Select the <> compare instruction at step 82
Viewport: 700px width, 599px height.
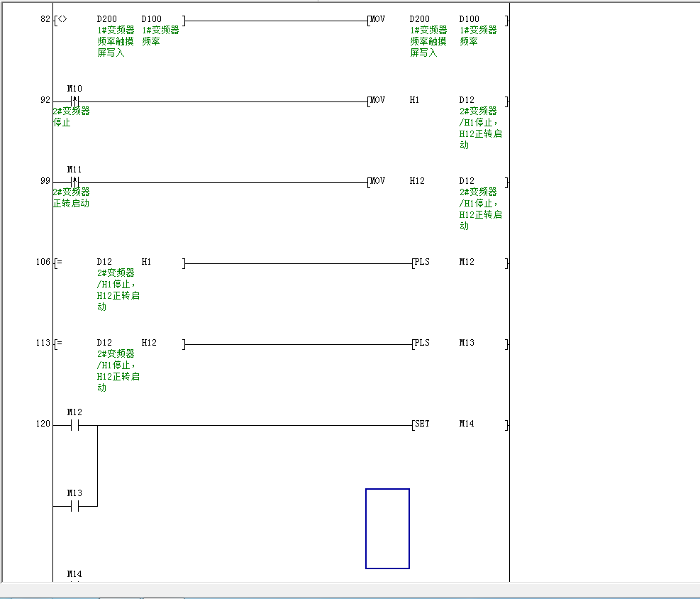(61, 19)
